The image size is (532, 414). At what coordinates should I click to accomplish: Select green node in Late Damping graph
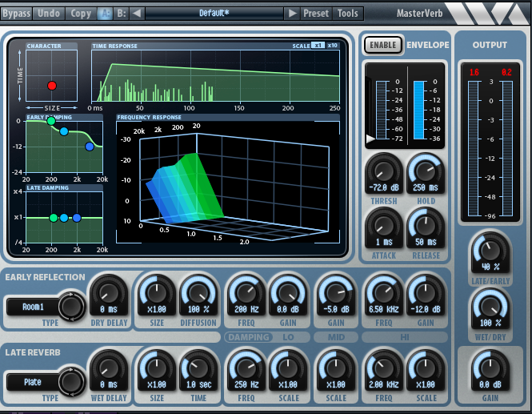pyautogui.click(x=54, y=218)
